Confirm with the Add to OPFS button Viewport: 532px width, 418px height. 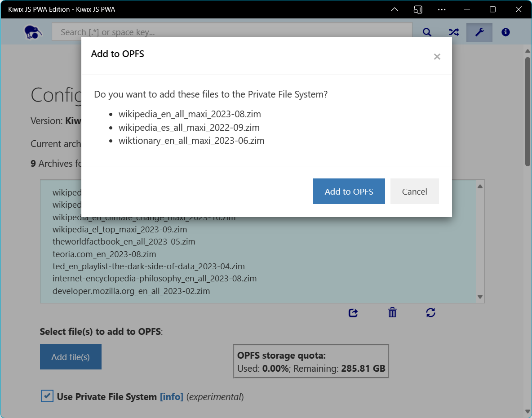pyautogui.click(x=349, y=191)
